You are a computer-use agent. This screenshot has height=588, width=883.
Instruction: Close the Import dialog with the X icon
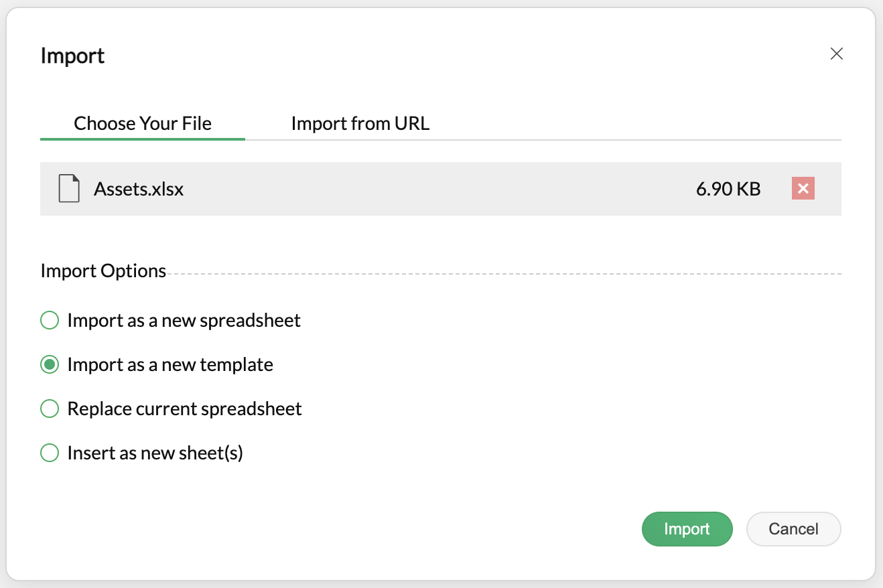coord(836,54)
